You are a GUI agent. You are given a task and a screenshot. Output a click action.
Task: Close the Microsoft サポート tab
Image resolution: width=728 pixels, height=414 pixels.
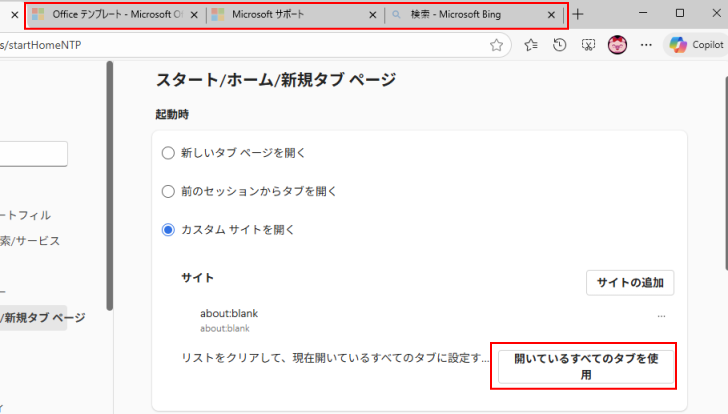[x=372, y=15]
